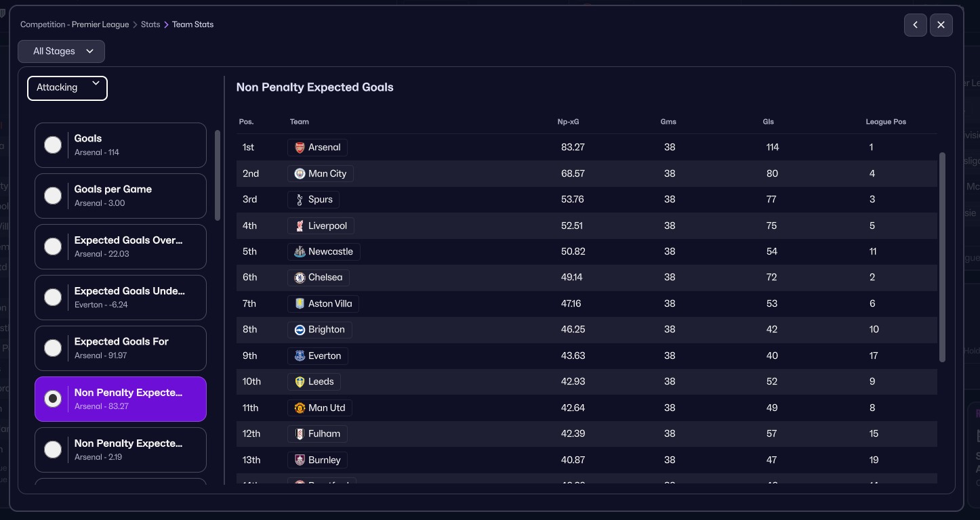Select Expected Goals For radio option

53,348
